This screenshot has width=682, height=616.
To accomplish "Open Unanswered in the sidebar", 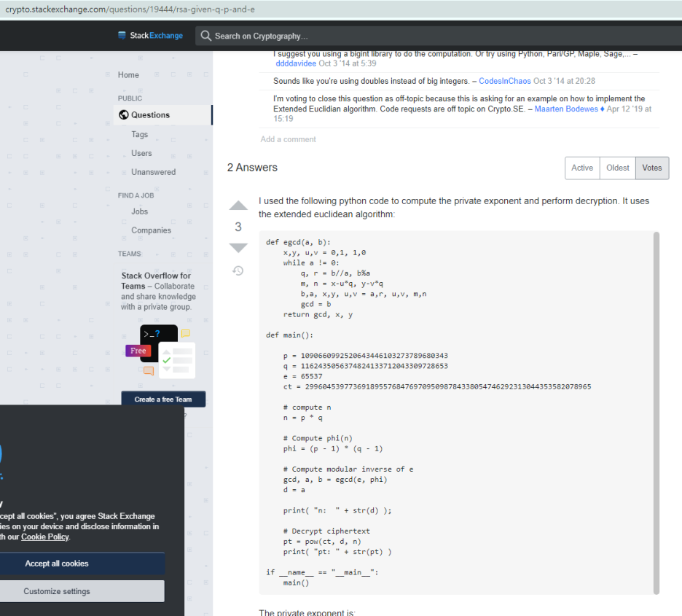I will [154, 172].
